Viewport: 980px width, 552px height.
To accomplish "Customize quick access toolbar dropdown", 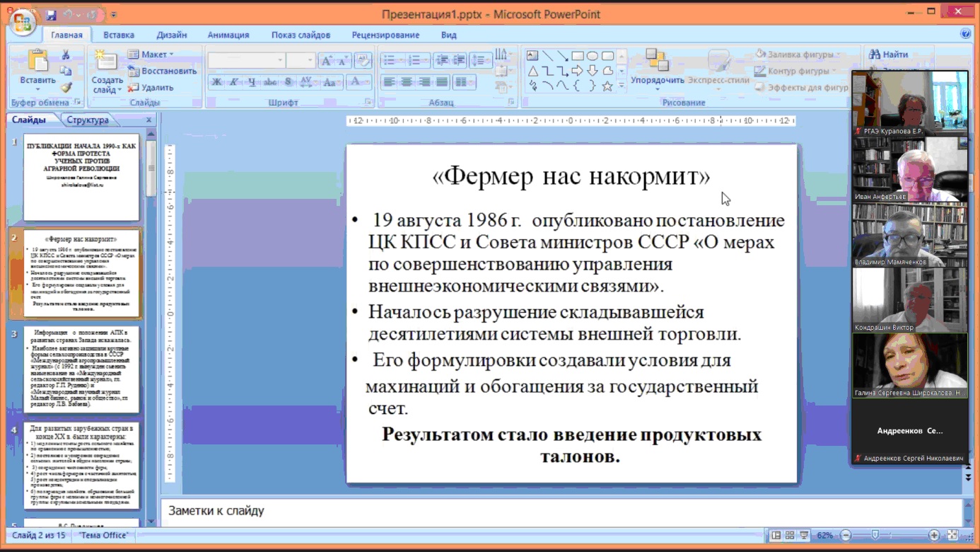I will tap(114, 14).
